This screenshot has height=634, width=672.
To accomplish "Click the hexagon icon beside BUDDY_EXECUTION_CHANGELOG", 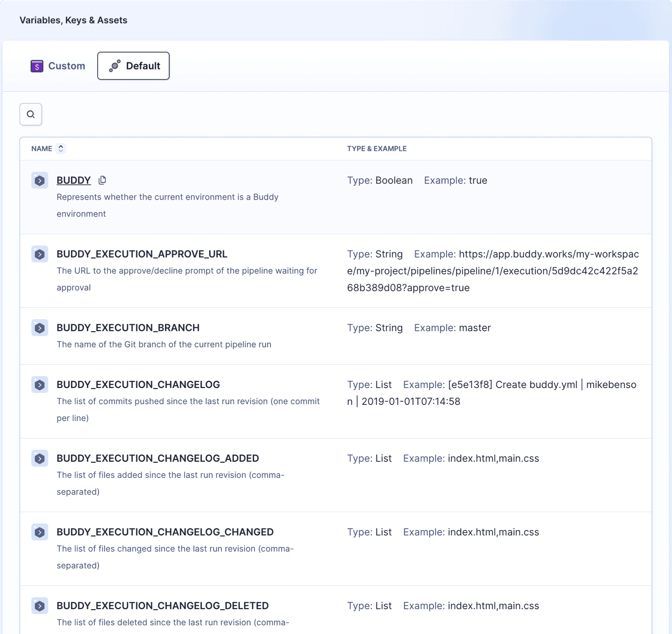I will [40, 385].
